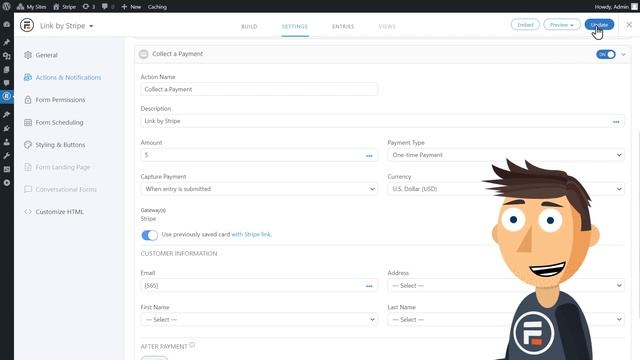Click the Howdy, Admin account menu

616,7
